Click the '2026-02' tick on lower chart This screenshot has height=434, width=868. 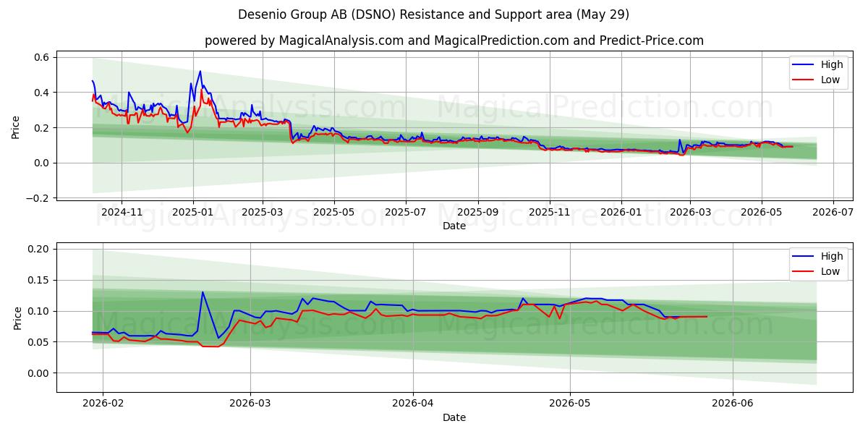(x=103, y=404)
